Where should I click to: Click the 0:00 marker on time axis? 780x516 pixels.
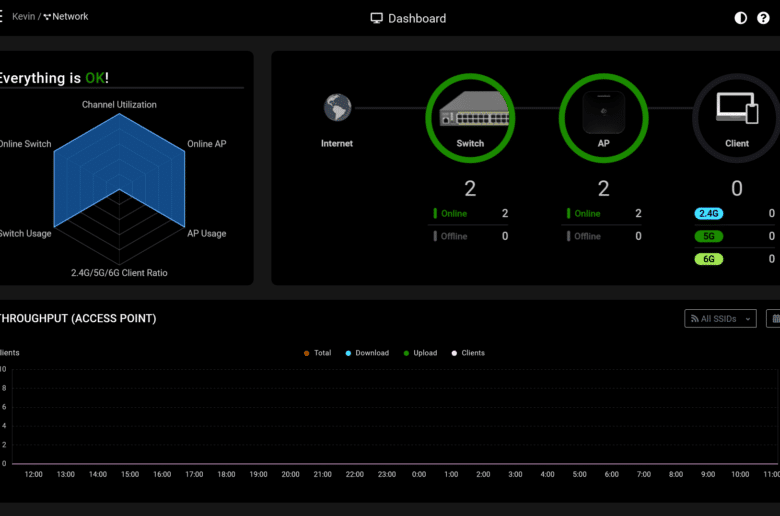point(419,474)
